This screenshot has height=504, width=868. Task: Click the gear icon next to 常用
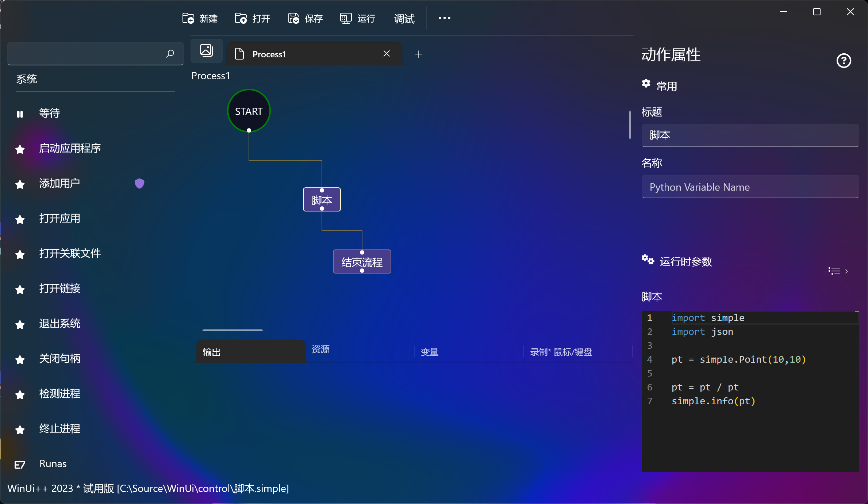pos(646,84)
